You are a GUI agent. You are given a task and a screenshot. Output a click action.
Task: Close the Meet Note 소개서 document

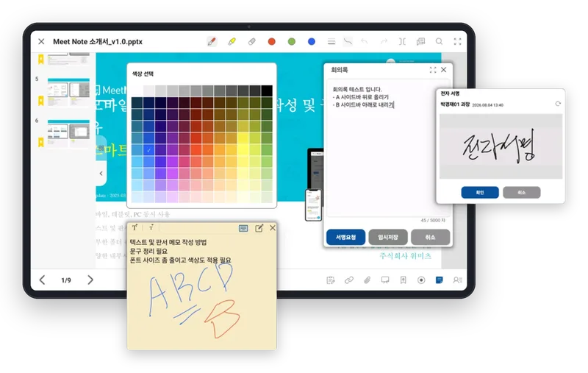point(41,41)
